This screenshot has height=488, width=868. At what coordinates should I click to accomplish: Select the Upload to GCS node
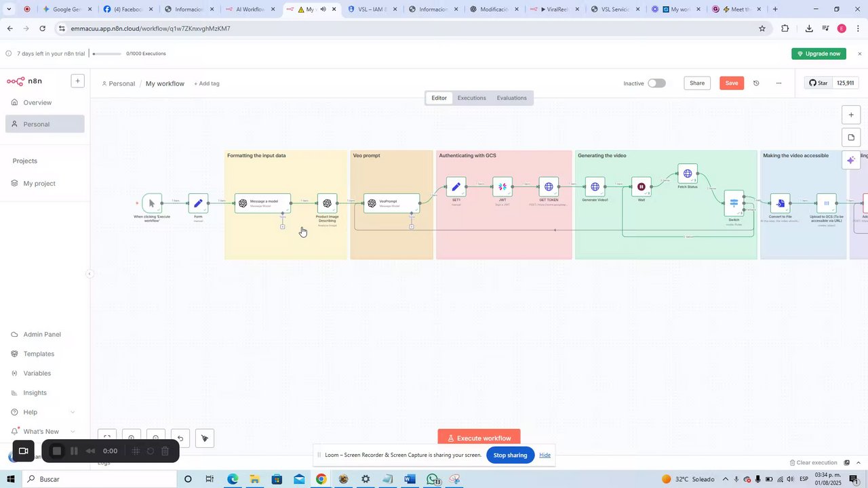pos(826,203)
